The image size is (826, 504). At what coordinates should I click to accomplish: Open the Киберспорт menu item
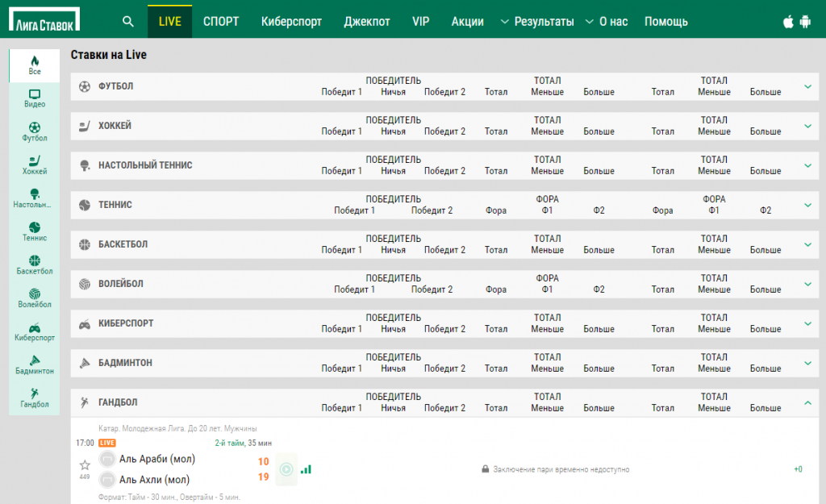(x=291, y=22)
